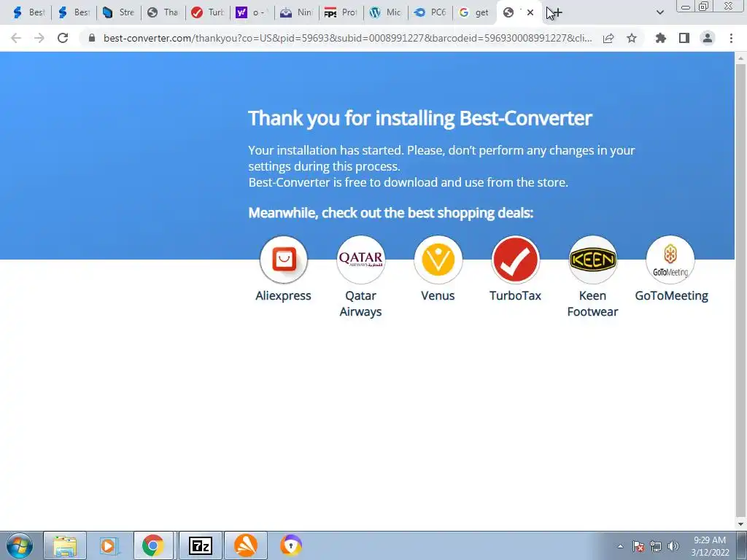Open the taskbar clock showing 9:29 AM
Viewport: 747px width, 560px height.
click(710, 546)
